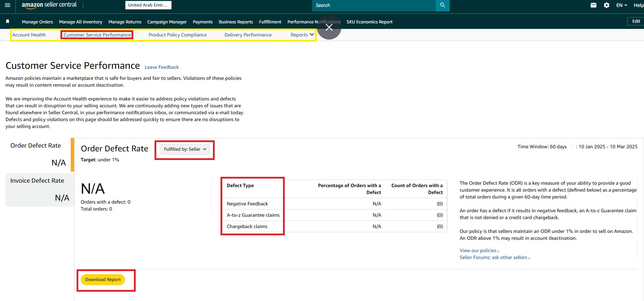Click the Chargeback claims row label
Screen dimensions: 644x301
click(x=247, y=226)
